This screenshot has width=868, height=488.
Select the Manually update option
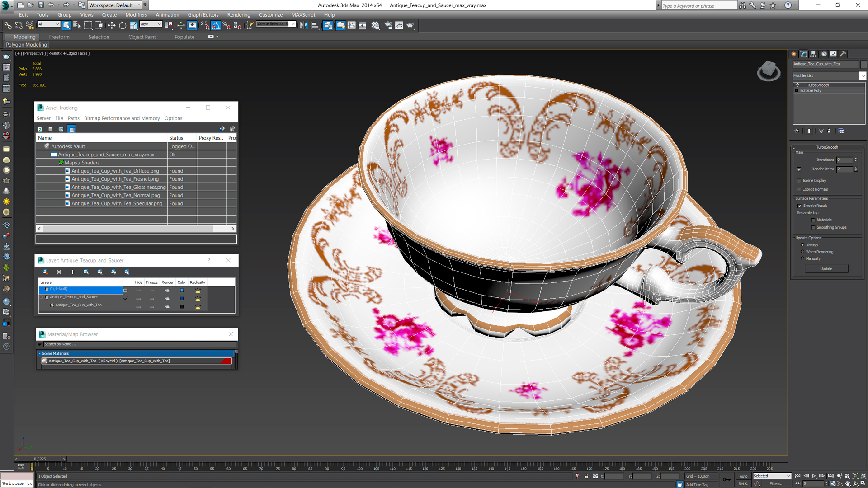tap(802, 258)
